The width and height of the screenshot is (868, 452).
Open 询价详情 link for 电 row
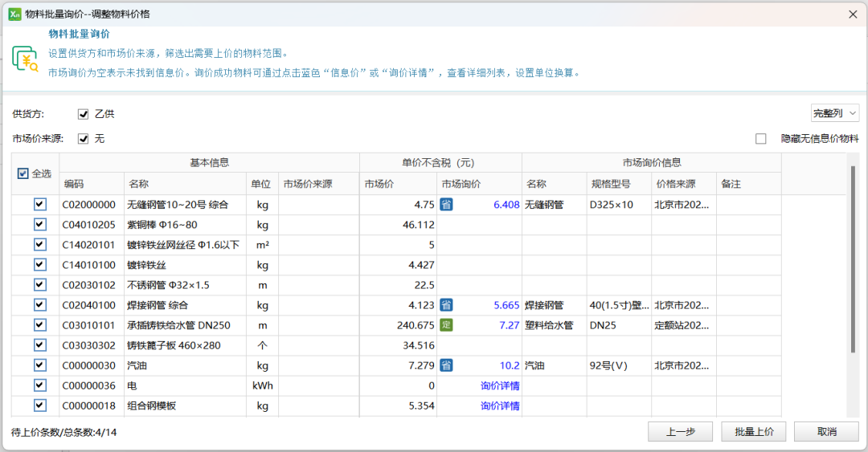pyautogui.click(x=500, y=385)
